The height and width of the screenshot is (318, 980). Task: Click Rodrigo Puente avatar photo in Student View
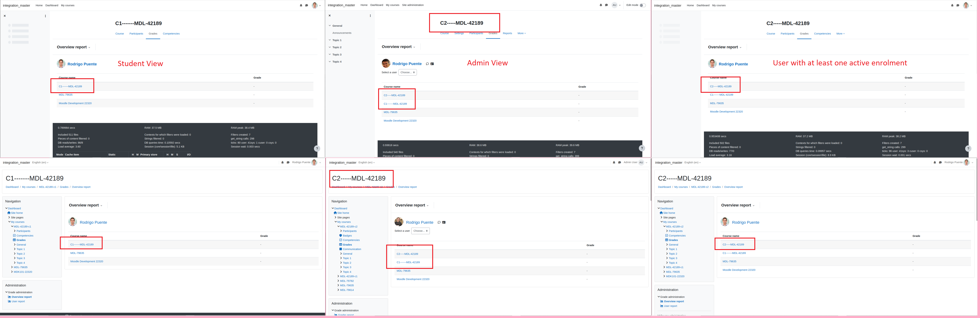61,64
